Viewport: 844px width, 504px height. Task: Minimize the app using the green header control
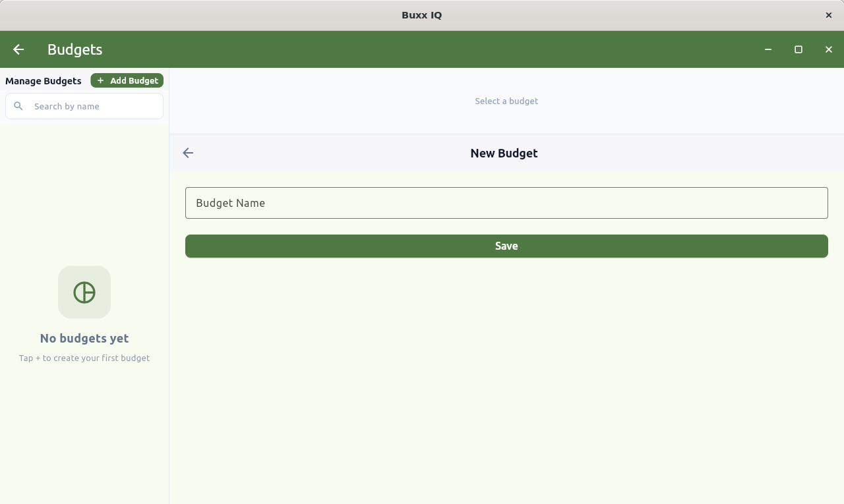[x=768, y=49]
